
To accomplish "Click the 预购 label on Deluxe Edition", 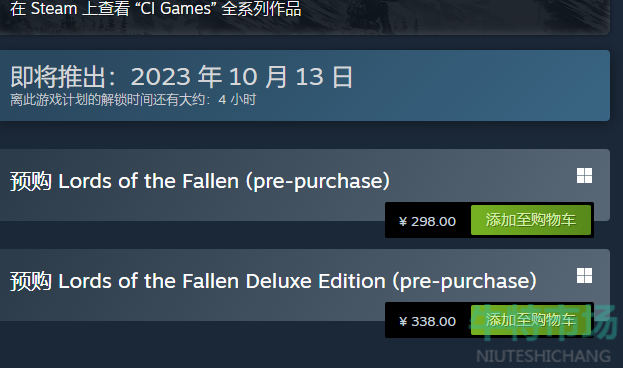I will point(31,282).
